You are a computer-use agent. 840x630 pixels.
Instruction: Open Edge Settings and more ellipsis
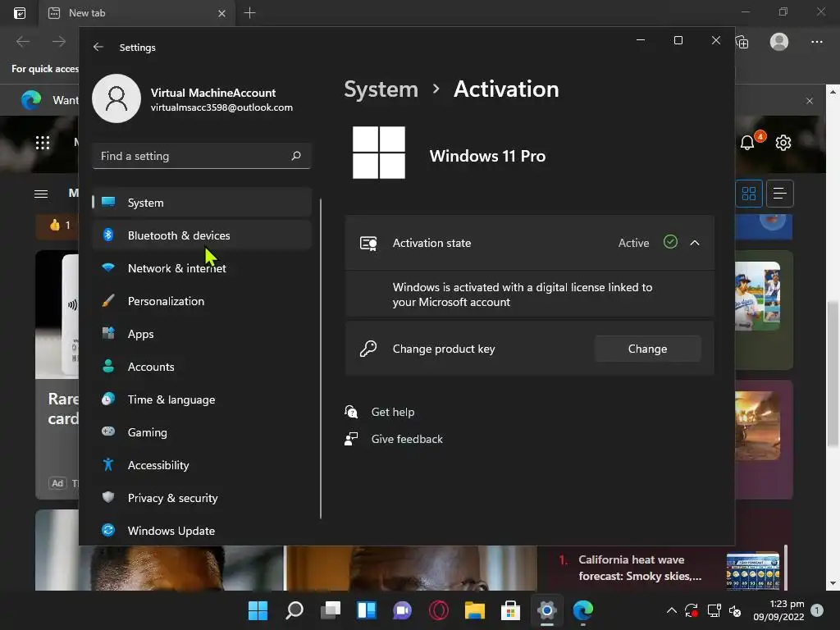pyautogui.click(x=816, y=42)
